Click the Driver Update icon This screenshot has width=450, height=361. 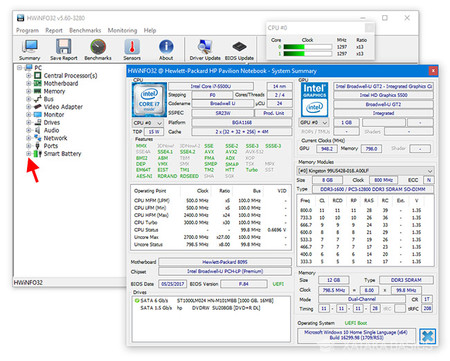click(x=205, y=47)
